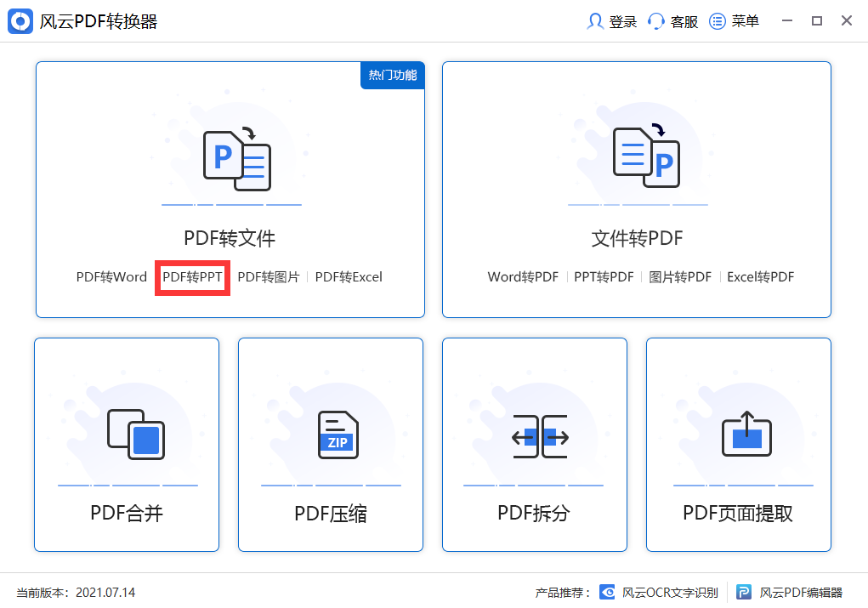This screenshot has width=868, height=608.
Task: Open PDF拆分 card label
Action: tap(534, 514)
